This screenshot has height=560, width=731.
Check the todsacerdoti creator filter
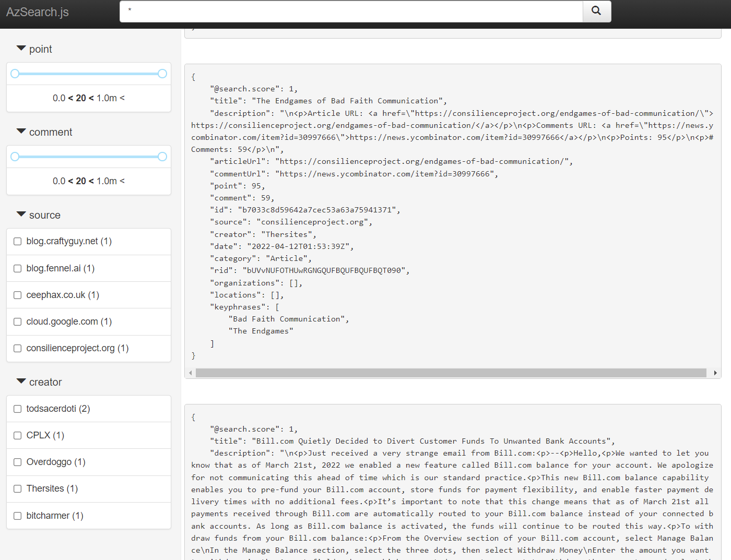tap(17, 409)
